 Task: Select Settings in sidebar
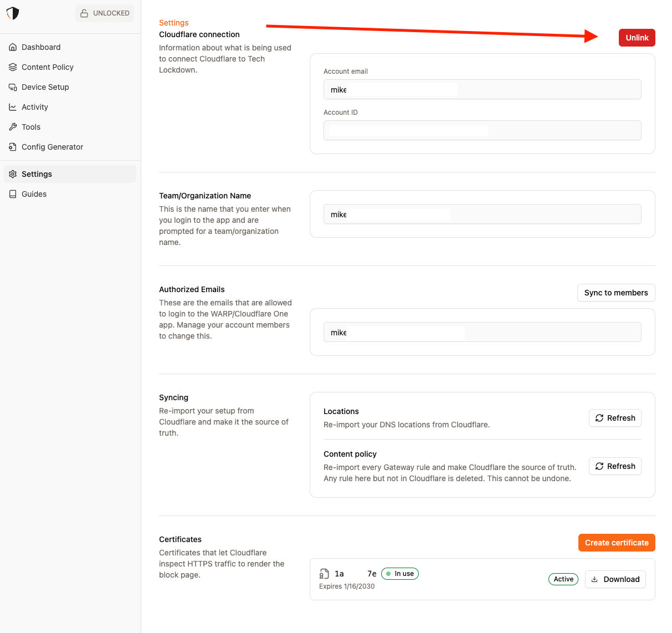coord(70,174)
